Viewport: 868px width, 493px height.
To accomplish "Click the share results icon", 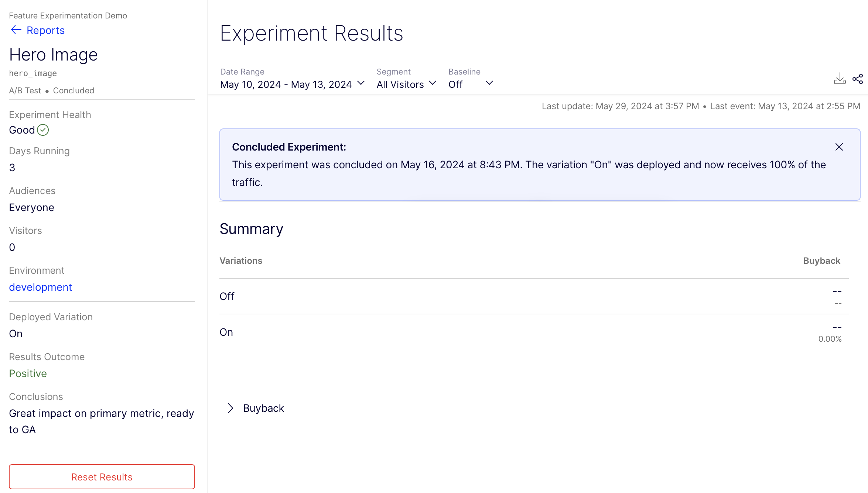I will click(x=858, y=79).
